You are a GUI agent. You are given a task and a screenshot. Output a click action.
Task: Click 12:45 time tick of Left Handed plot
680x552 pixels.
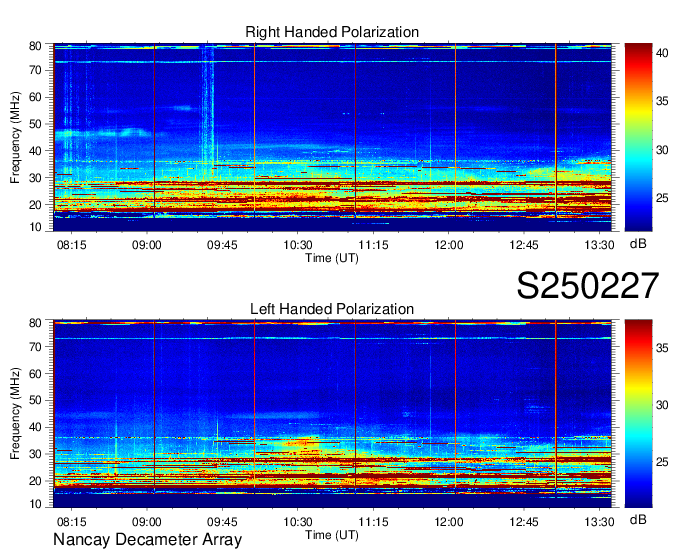pos(524,522)
